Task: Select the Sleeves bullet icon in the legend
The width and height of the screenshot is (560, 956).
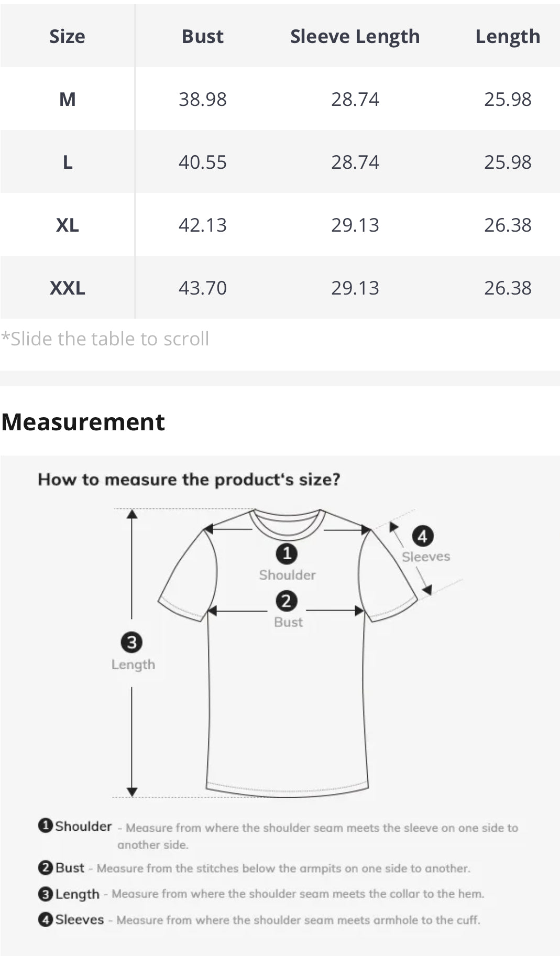Action: tap(46, 919)
